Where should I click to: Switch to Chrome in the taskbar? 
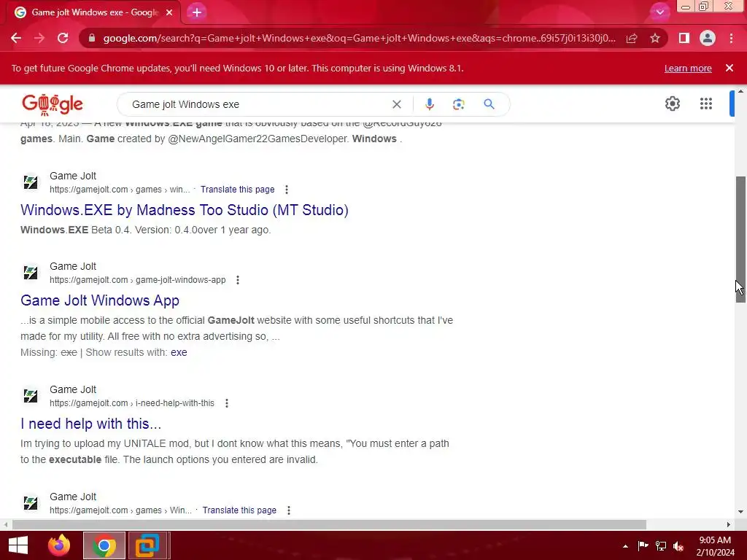104,545
